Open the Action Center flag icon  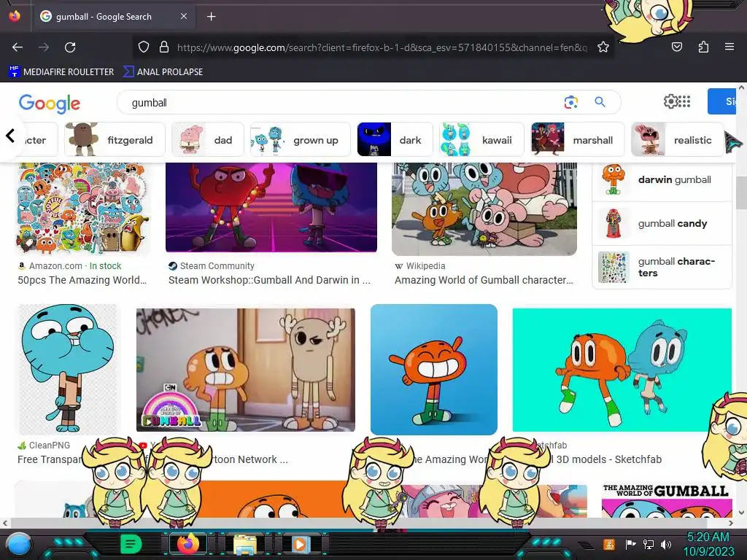pos(630,545)
